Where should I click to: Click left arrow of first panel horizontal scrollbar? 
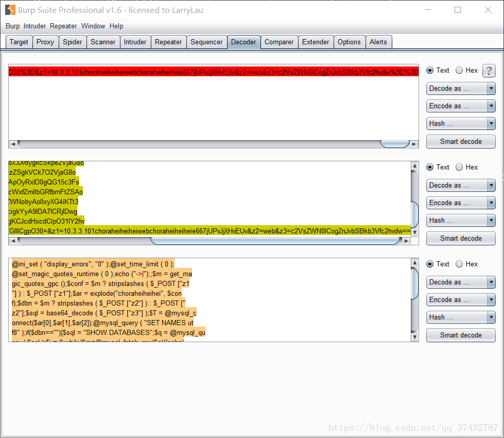13,144
